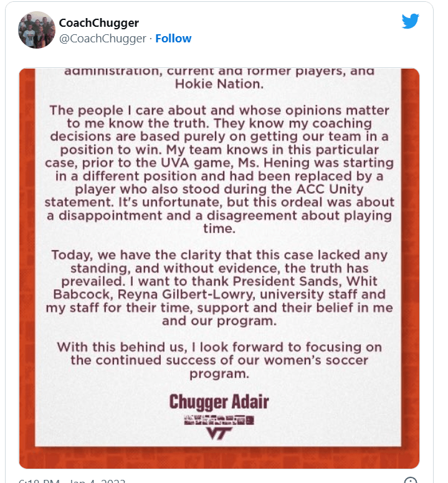Click the @CoachChugger handle
448x483 pixels.
click(x=103, y=39)
